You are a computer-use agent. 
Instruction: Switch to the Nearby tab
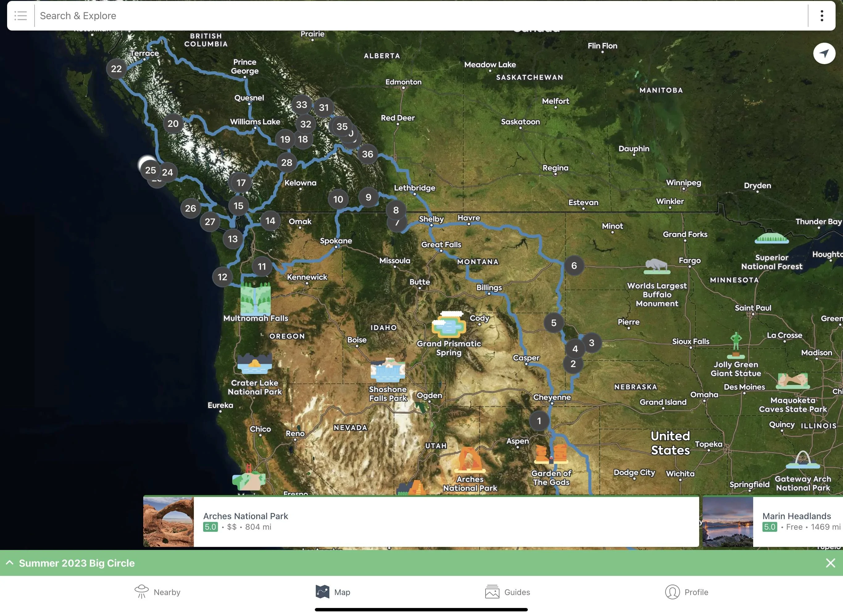pyautogui.click(x=157, y=592)
